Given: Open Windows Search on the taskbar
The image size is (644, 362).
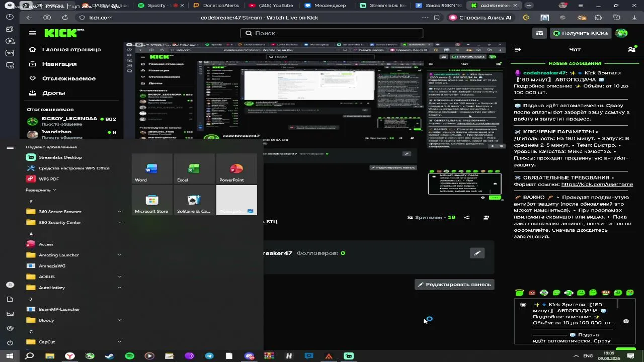Looking at the screenshot, I should pos(30,356).
